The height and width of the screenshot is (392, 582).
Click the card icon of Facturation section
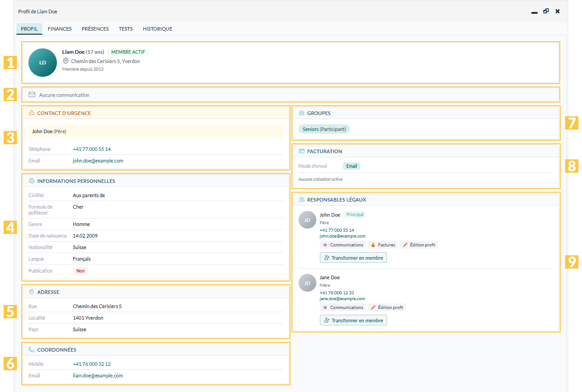coord(302,151)
